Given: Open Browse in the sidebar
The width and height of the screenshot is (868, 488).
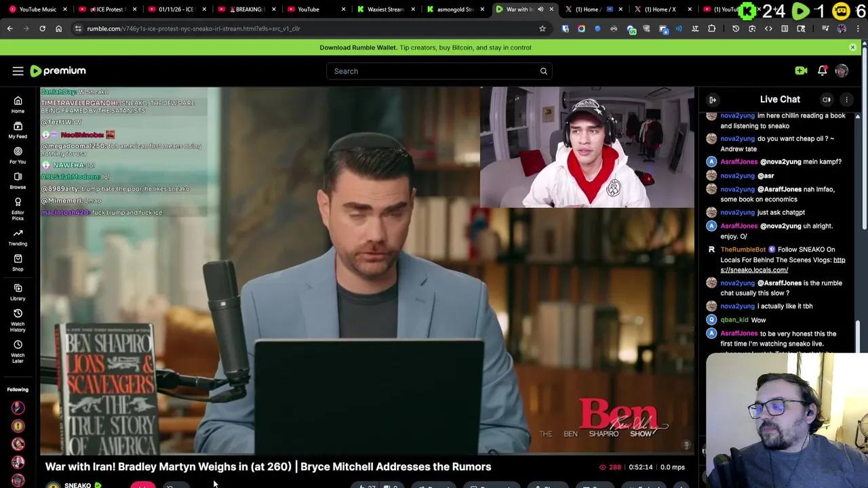Looking at the screenshot, I should 18,180.
